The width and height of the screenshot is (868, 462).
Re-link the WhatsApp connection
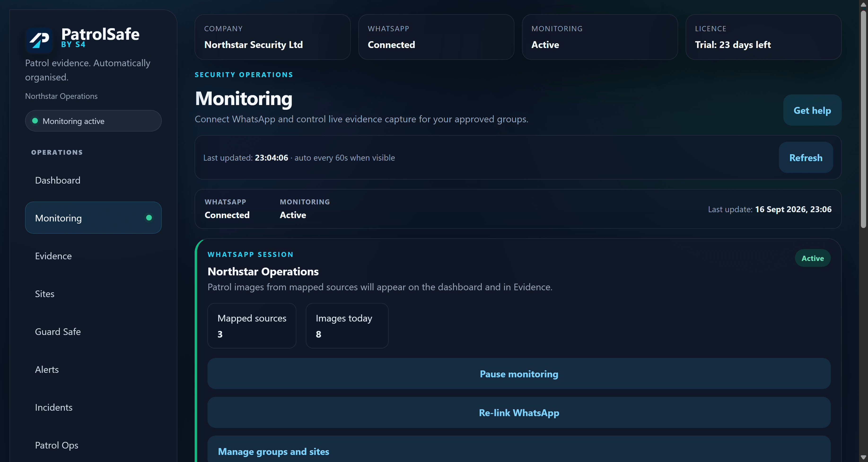[519, 413]
